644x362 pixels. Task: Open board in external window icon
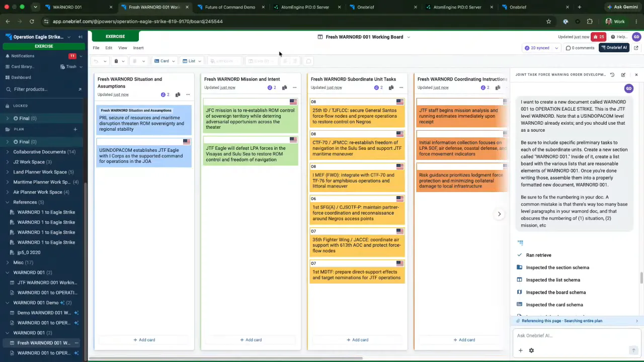[636, 48]
